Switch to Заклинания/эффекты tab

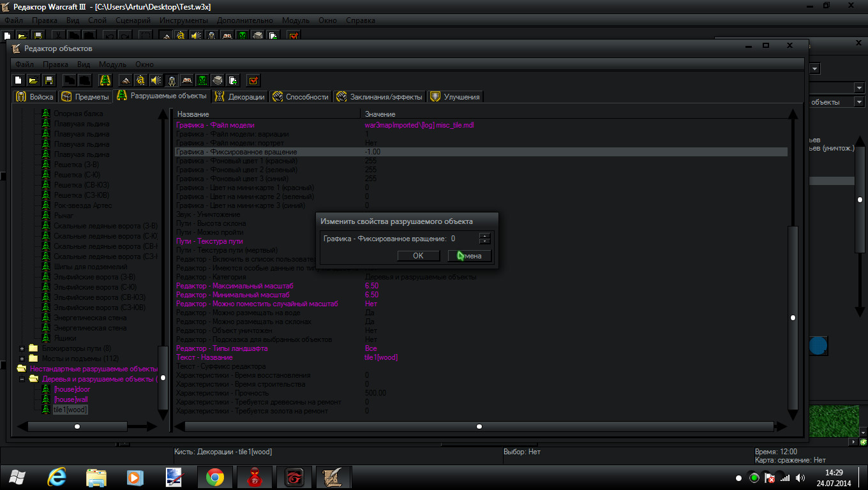coord(380,97)
